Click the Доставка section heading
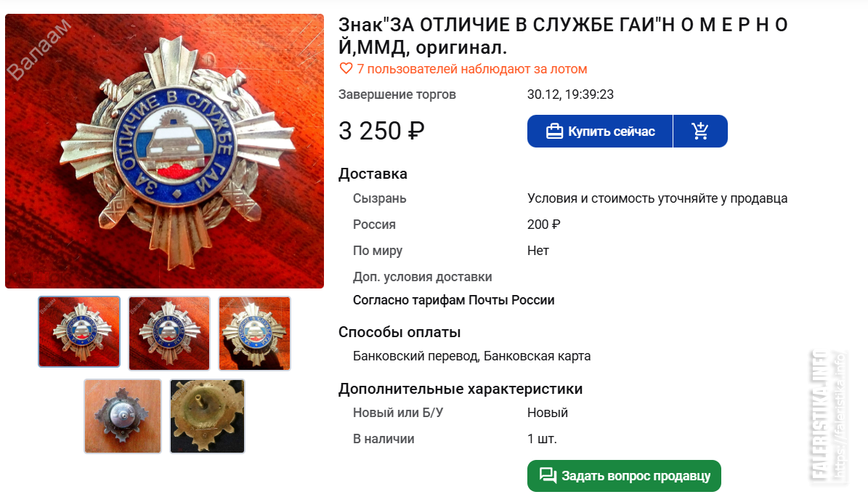Screen dimensions: 868x497 [373, 174]
